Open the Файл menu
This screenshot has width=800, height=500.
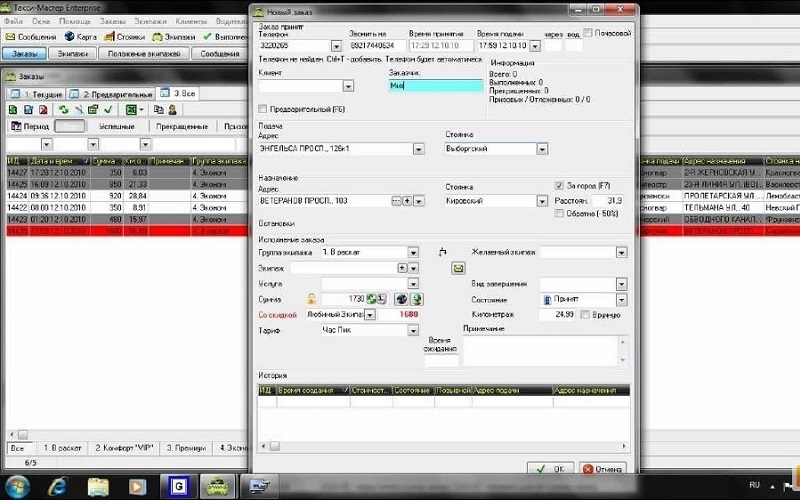tap(13, 21)
